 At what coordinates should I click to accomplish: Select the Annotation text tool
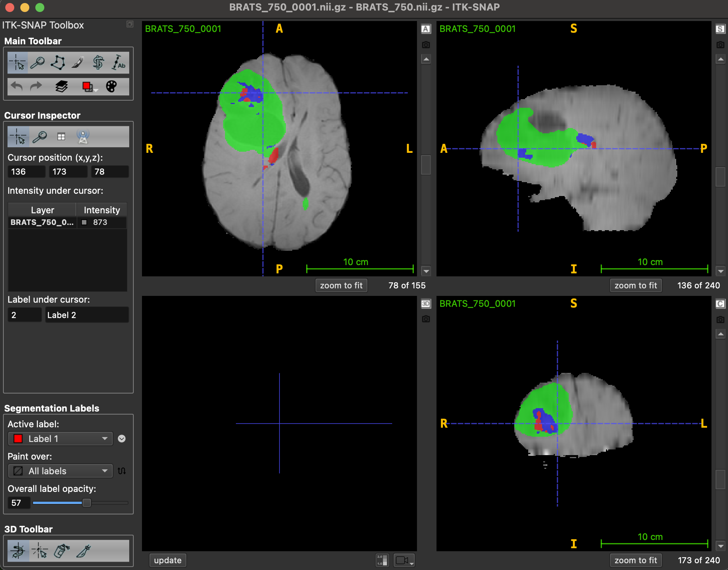[119, 63]
